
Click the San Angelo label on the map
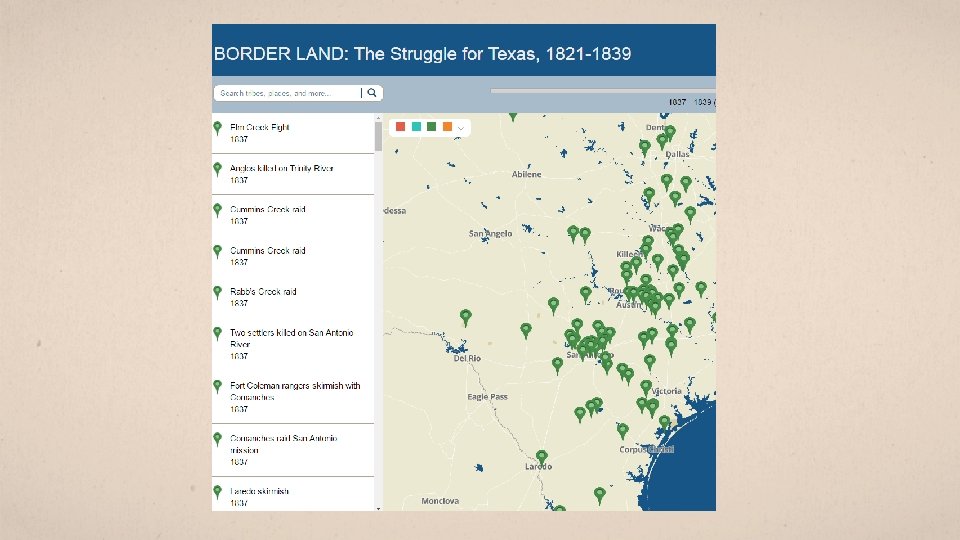490,233
